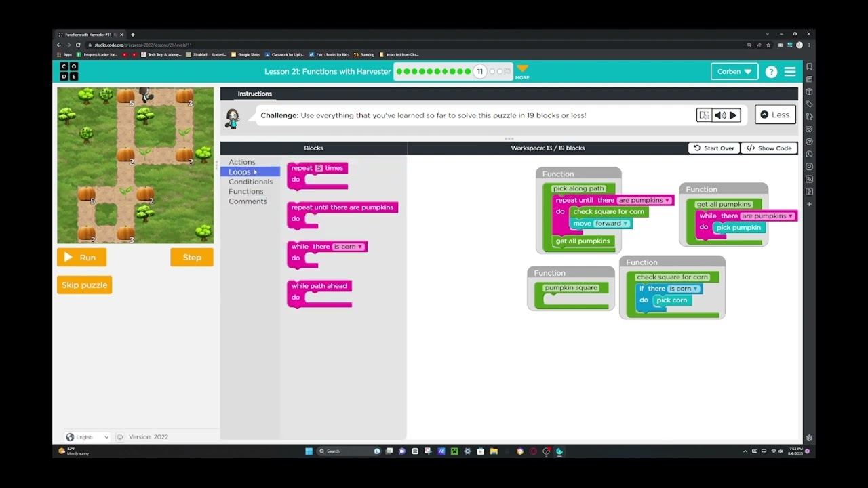Click the sidebar WhatsApp icon

809,154
